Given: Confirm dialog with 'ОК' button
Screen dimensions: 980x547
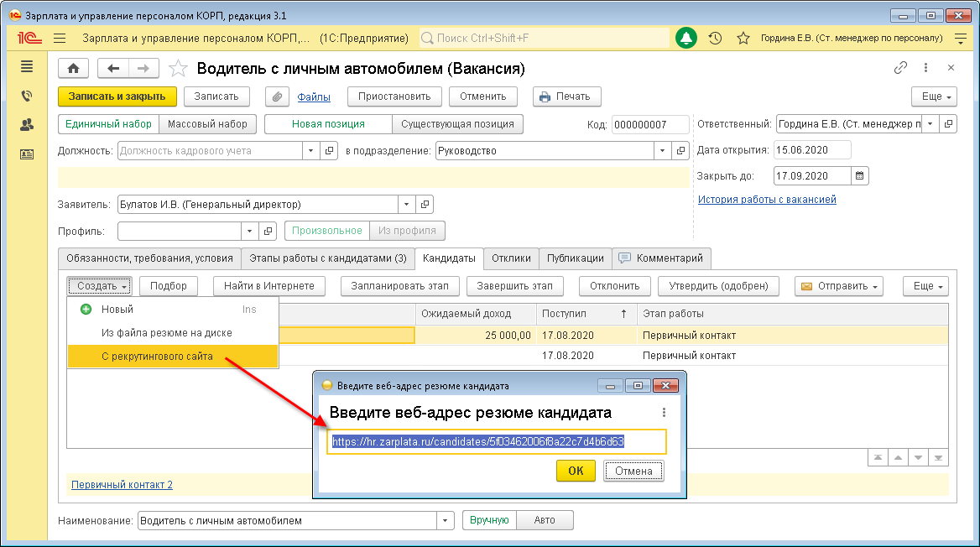Looking at the screenshot, I should [576, 471].
